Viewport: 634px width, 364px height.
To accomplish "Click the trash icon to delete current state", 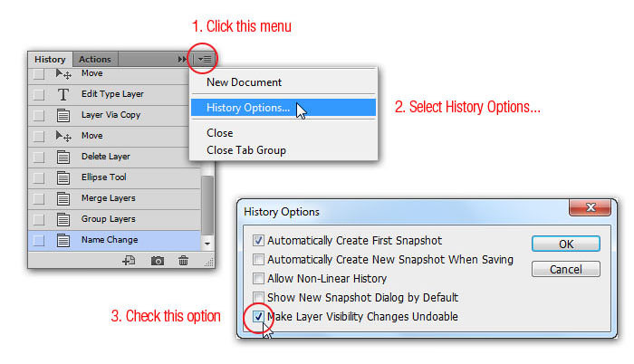I will click(x=184, y=261).
